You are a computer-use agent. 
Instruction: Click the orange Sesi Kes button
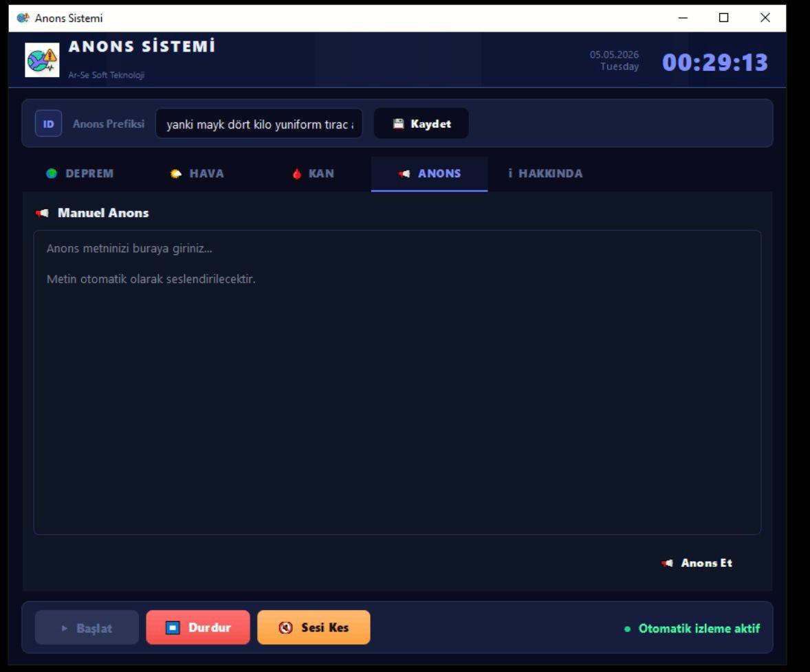(314, 627)
